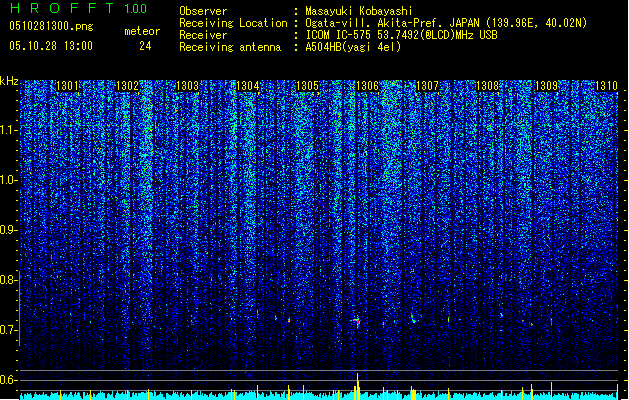Click the 1.1 kHz axis label
Screen dimensions: 629x400
click(x=9, y=130)
